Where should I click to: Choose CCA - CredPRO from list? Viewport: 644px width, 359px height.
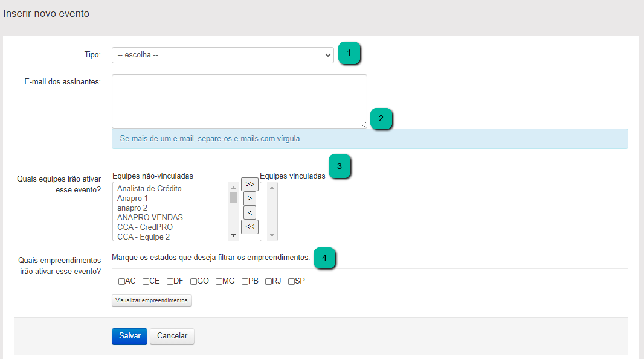(145, 227)
